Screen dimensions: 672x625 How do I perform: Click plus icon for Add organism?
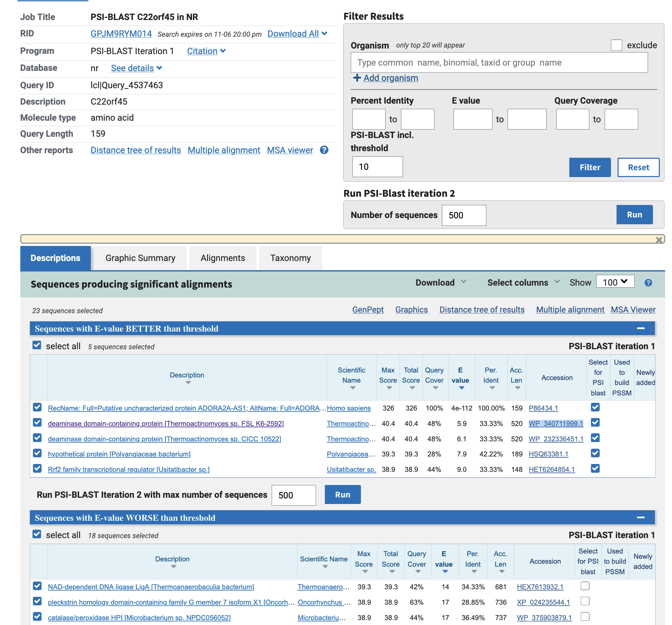(x=357, y=78)
